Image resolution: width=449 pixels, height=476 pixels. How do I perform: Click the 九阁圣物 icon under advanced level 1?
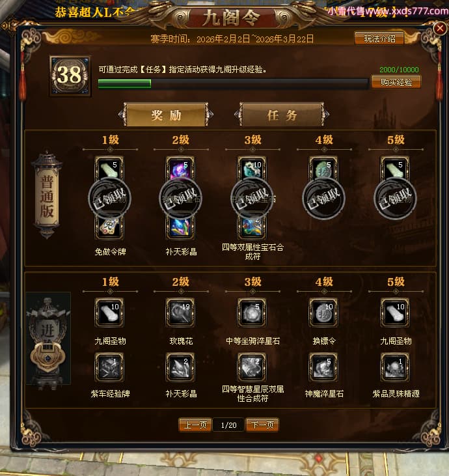(109, 313)
